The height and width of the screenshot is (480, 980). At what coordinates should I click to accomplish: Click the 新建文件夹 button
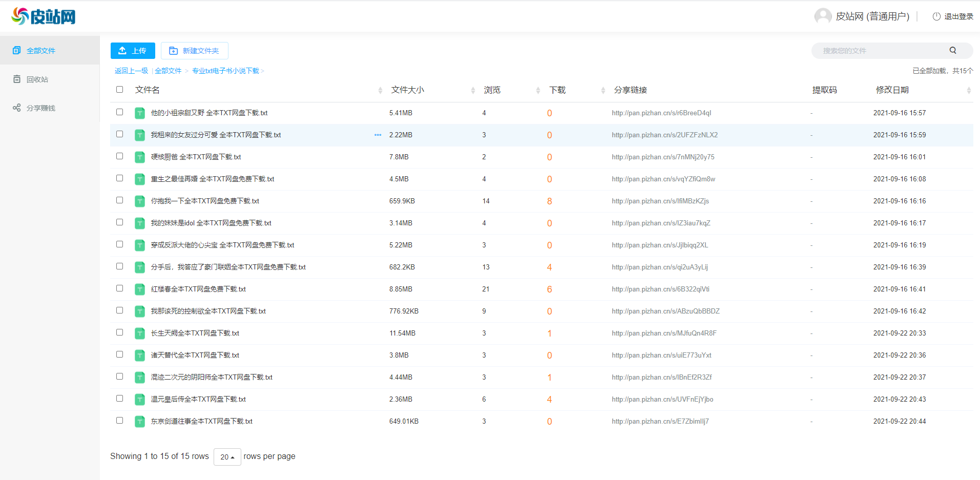pyautogui.click(x=194, y=51)
